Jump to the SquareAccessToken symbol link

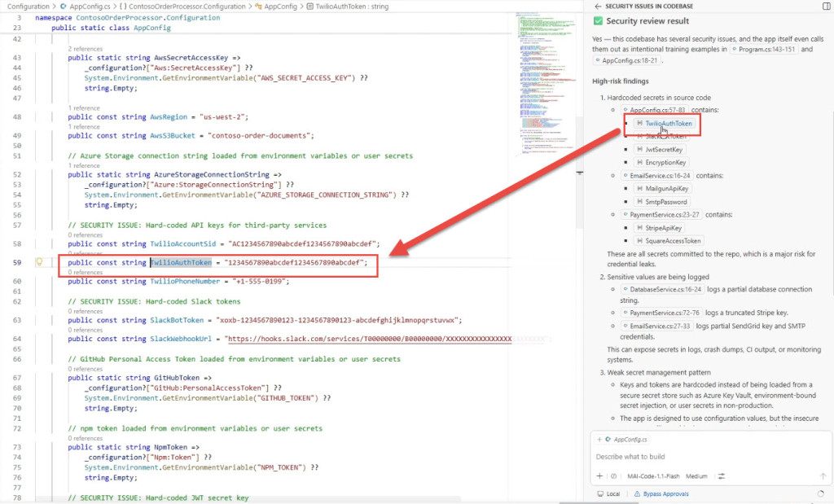(x=669, y=241)
